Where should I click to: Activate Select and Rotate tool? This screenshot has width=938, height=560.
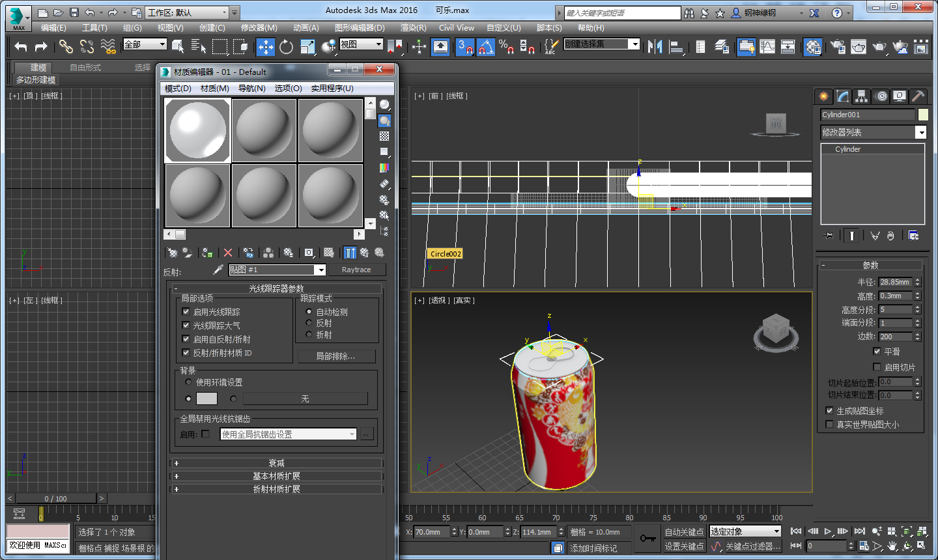(286, 46)
